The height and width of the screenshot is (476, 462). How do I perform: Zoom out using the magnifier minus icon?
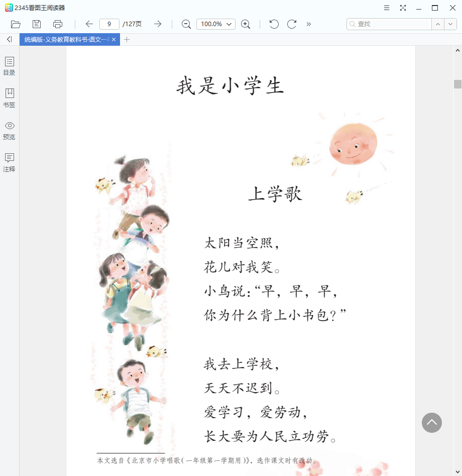click(185, 24)
